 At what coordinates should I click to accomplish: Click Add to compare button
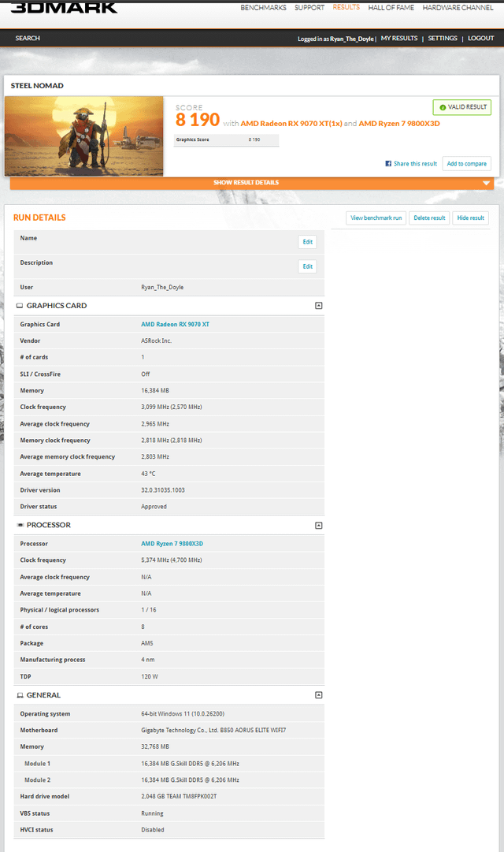[466, 164]
